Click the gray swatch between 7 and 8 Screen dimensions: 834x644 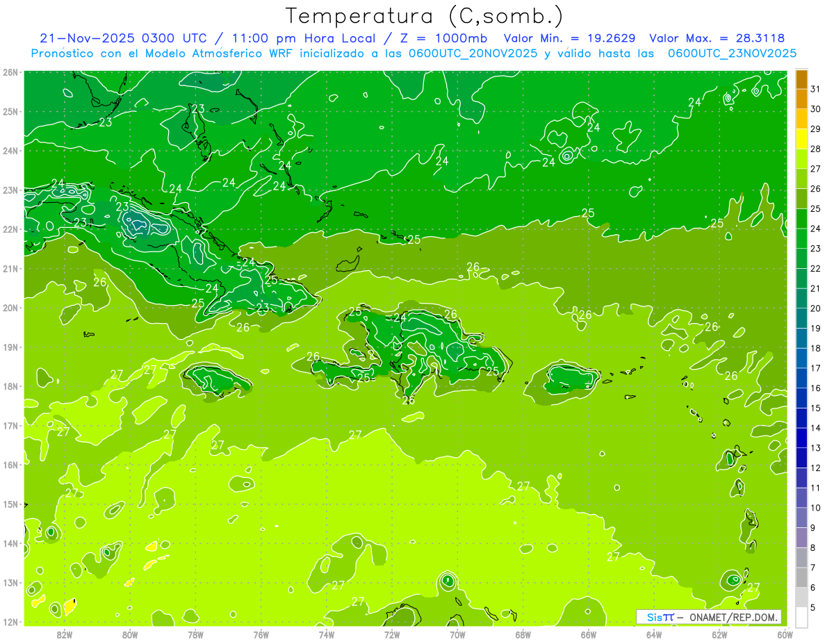tap(801, 557)
